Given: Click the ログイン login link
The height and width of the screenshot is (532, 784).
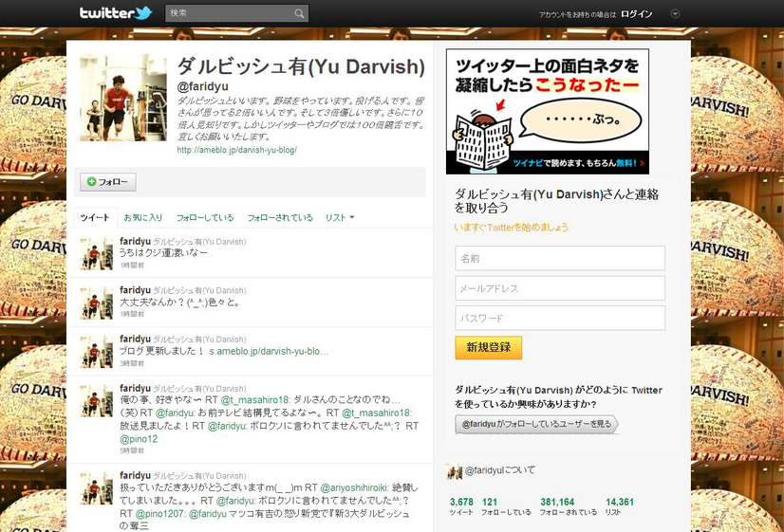Looking at the screenshot, I should [636, 14].
